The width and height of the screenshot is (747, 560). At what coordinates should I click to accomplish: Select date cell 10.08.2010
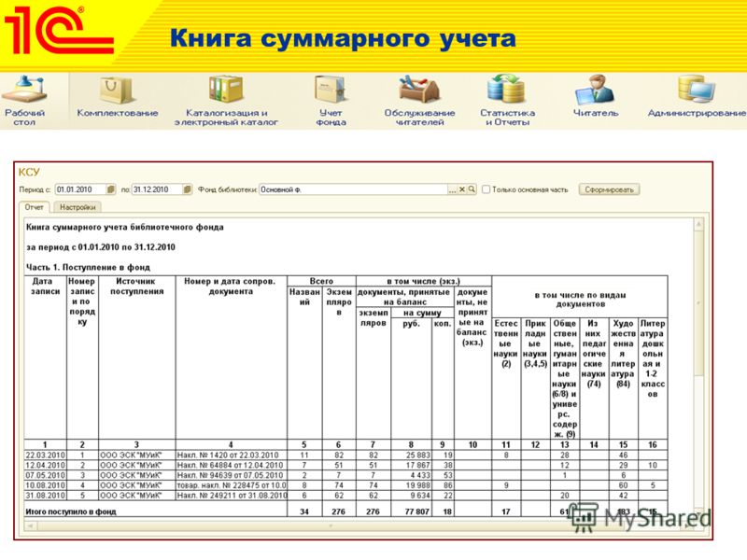45,485
